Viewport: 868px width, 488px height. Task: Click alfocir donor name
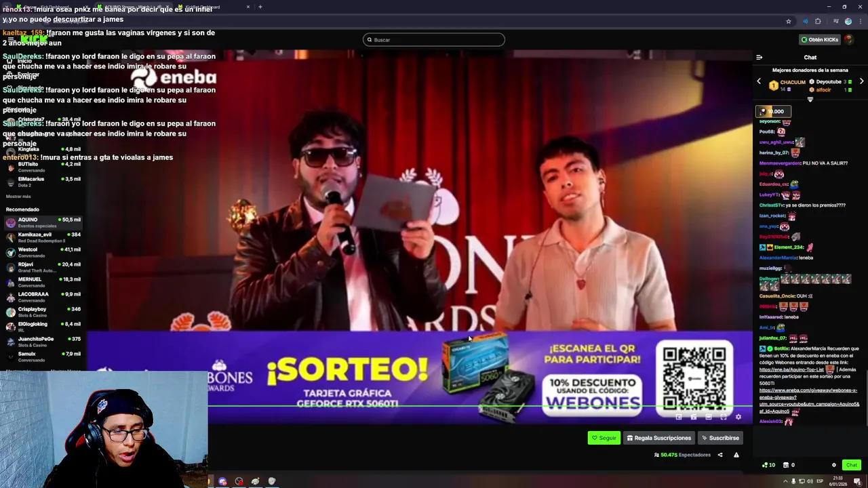point(823,89)
